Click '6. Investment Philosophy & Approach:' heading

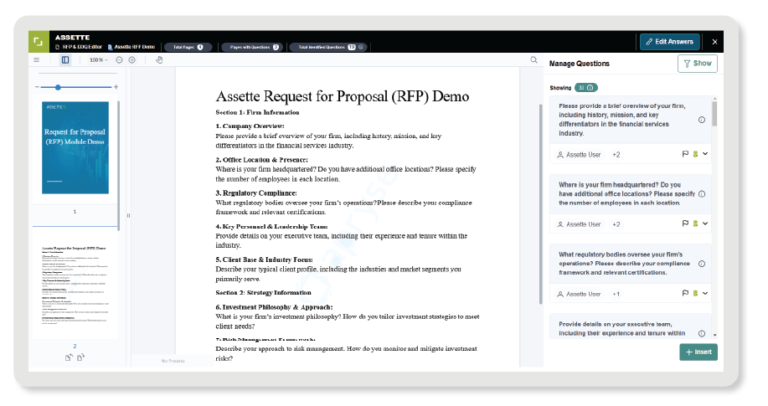tap(274, 307)
